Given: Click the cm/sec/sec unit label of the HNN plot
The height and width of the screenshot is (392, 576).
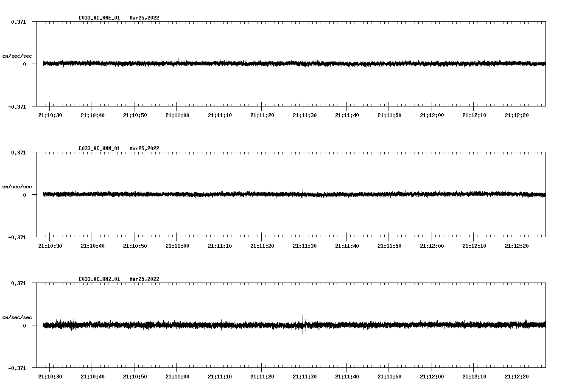Looking at the screenshot, I should coord(17,187).
